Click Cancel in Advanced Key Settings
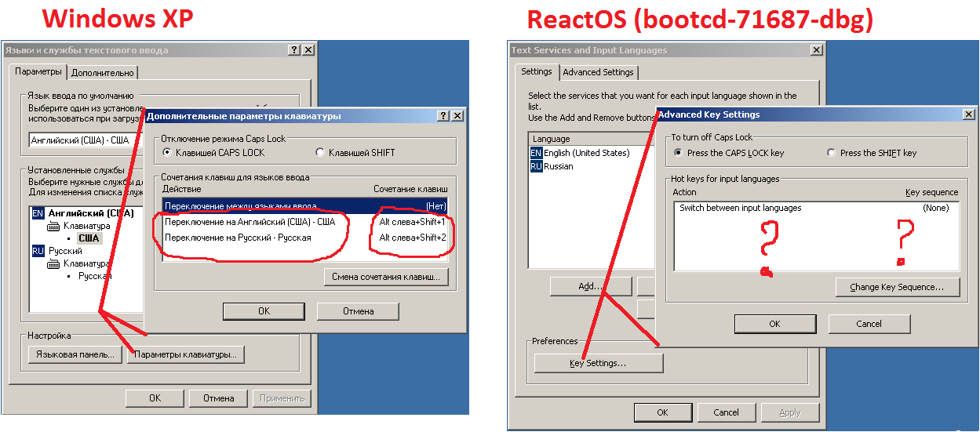980x432 pixels. tap(869, 324)
